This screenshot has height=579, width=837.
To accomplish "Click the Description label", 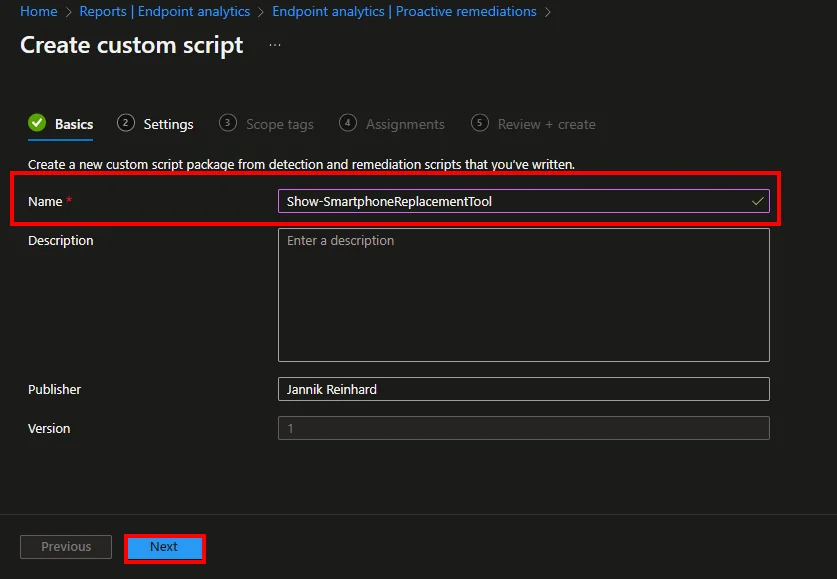I will (60, 241).
